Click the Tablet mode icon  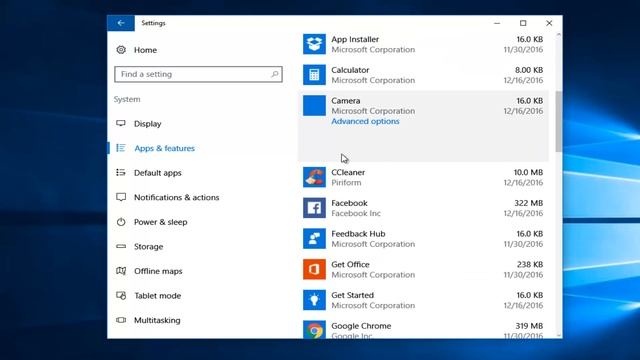pos(121,296)
